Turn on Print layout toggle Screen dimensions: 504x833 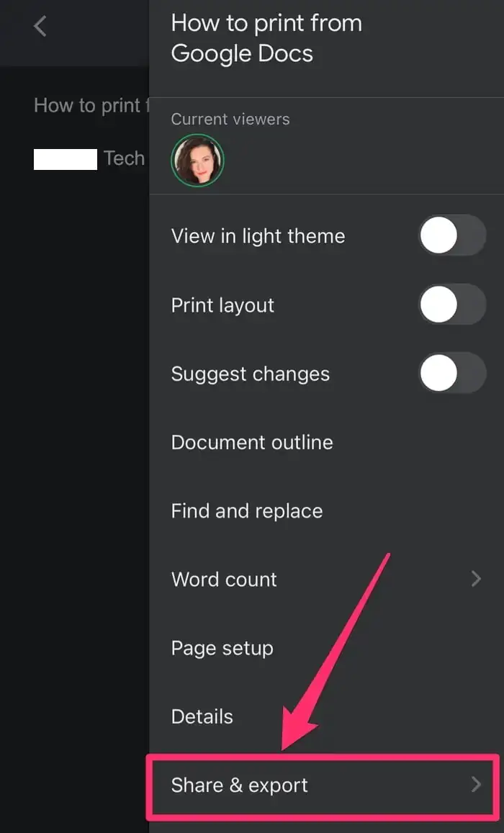452,305
